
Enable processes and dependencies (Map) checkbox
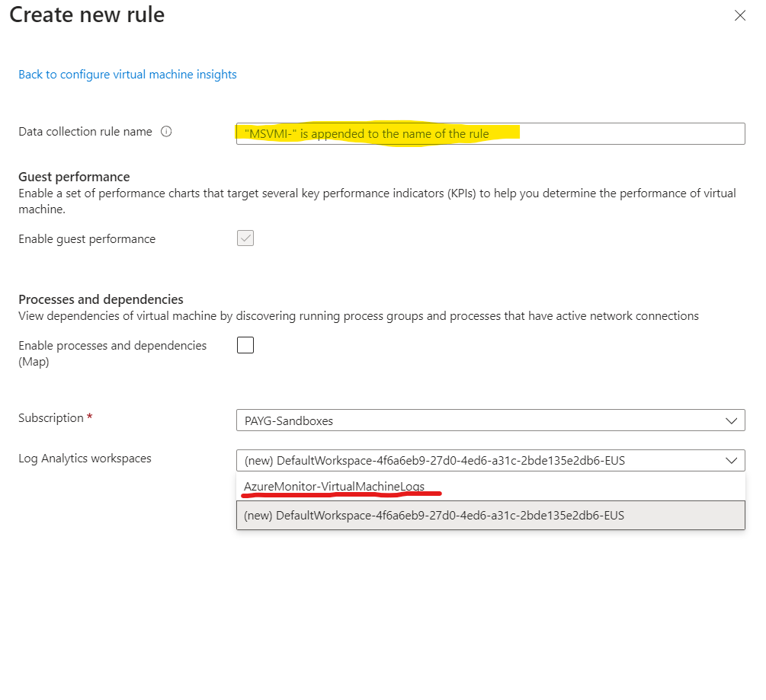click(x=245, y=346)
